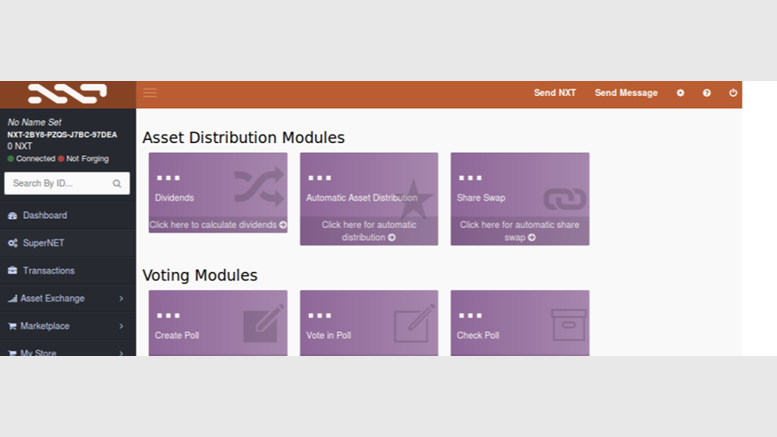Click the Automatic Asset Distribution card title
This screenshot has width=777, height=437.
coord(362,198)
